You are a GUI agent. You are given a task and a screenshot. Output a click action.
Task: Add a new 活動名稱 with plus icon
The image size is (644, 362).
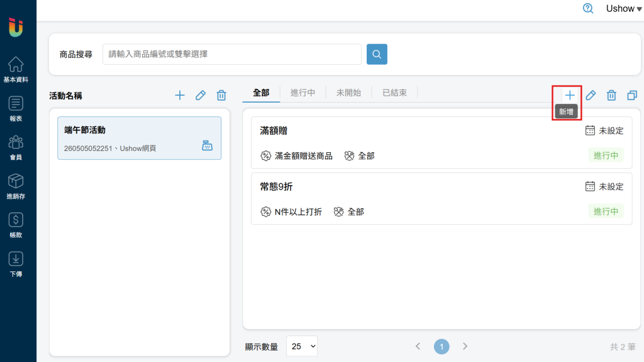coord(180,96)
